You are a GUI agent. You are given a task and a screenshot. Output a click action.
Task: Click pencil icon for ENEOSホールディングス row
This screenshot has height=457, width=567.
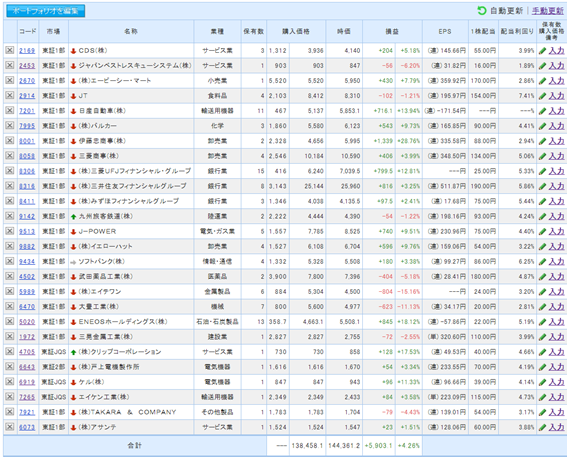coord(542,322)
